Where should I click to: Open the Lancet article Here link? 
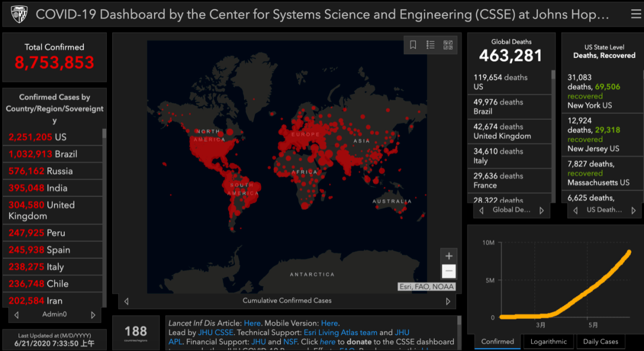[x=252, y=324]
